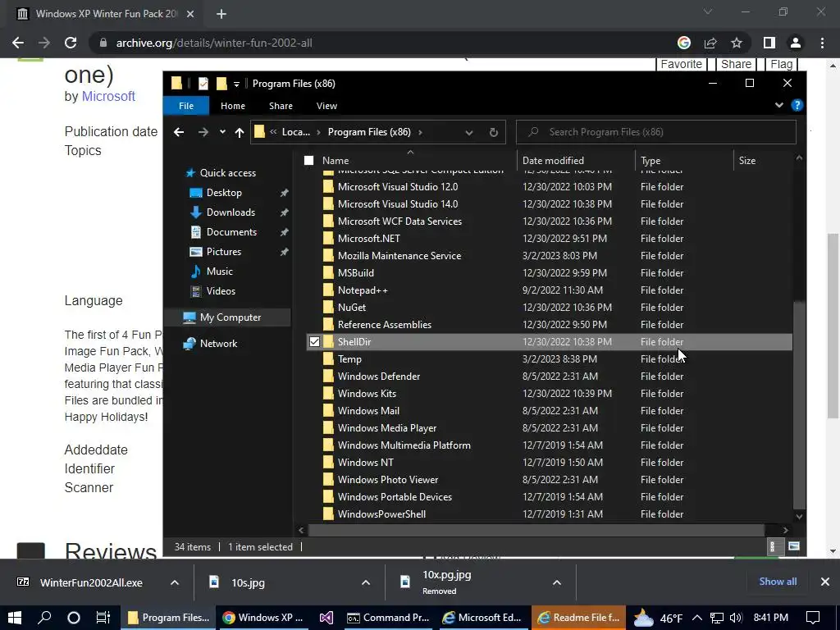Open Readme File taskbar button
The width and height of the screenshot is (840, 630).
[578, 618]
